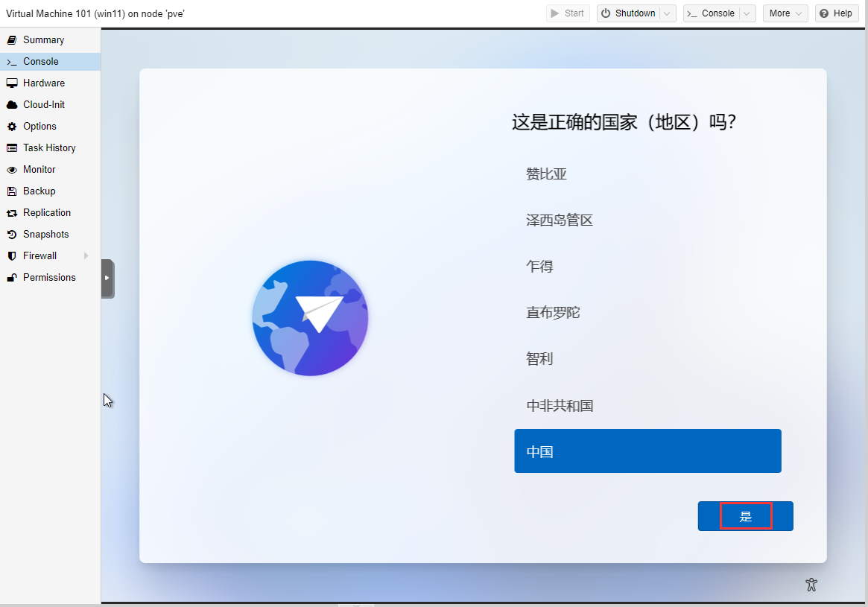The image size is (868, 607).
Task: Click the Backup floppy disk icon
Action: point(12,191)
